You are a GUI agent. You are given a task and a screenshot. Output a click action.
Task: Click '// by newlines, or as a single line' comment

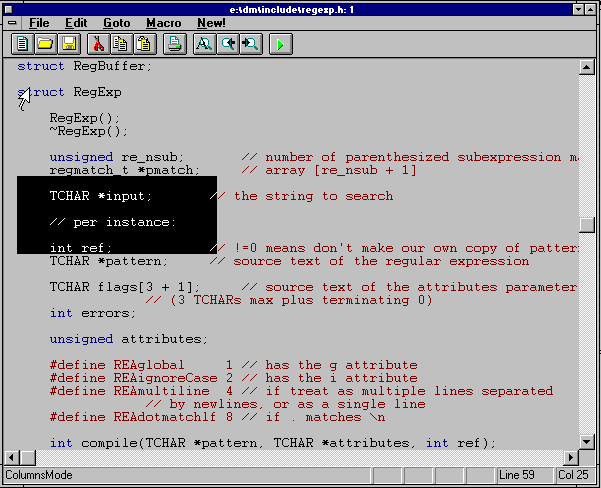[x=285, y=404]
